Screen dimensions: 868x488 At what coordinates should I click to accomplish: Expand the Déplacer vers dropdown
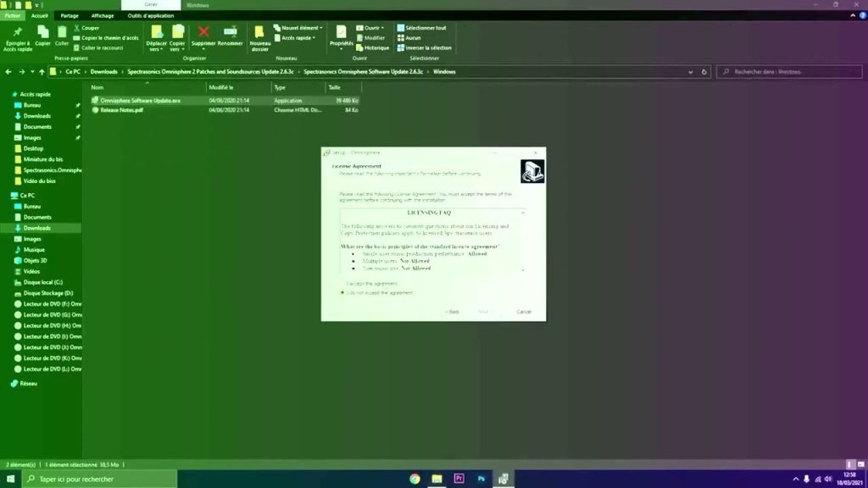click(x=156, y=49)
